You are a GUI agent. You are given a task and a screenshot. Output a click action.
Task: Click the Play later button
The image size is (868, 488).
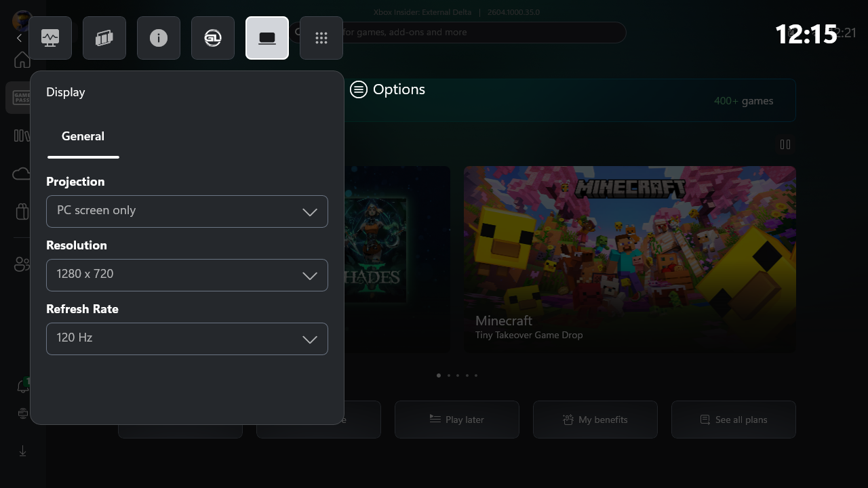(456, 420)
